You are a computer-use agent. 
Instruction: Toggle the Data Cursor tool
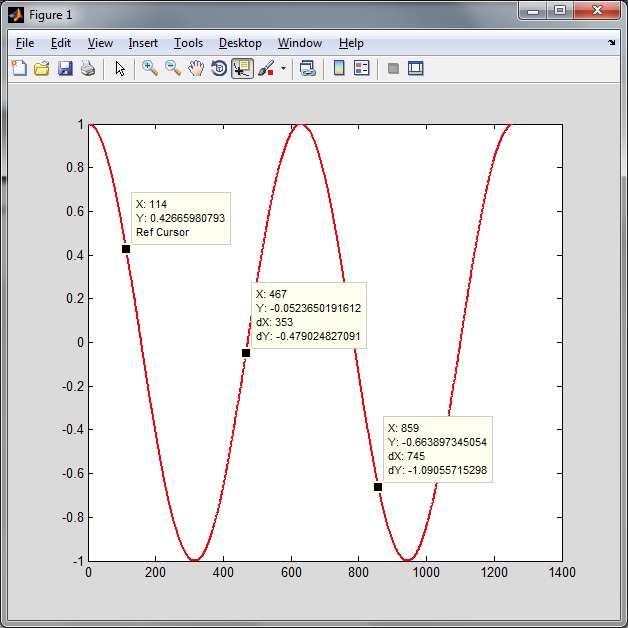pyautogui.click(x=242, y=68)
